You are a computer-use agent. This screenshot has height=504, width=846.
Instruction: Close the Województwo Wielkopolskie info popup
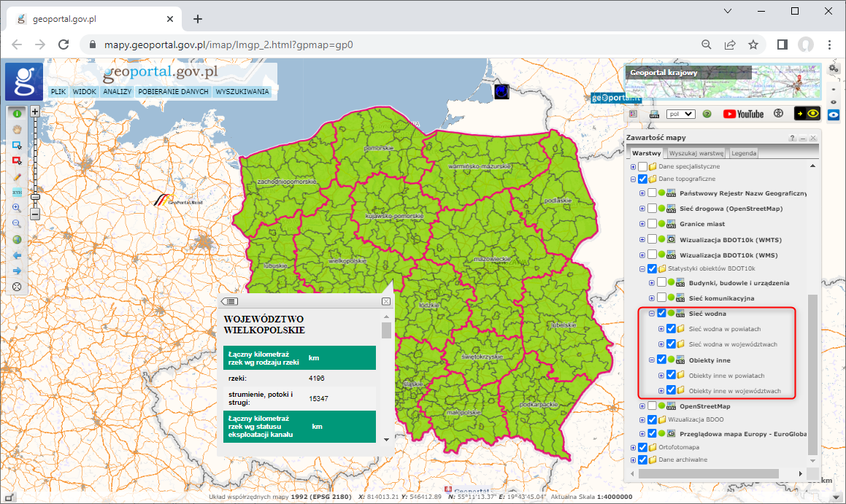386,301
